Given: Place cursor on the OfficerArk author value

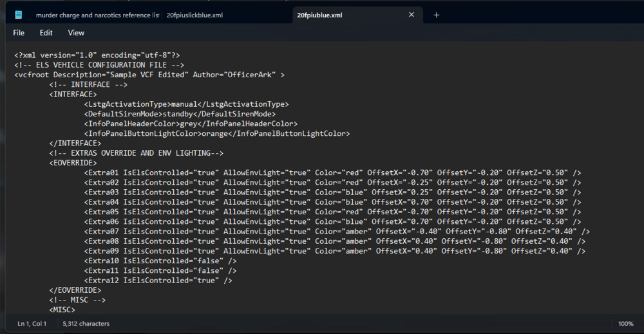Looking at the screenshot, I should (x=249, y=75).
